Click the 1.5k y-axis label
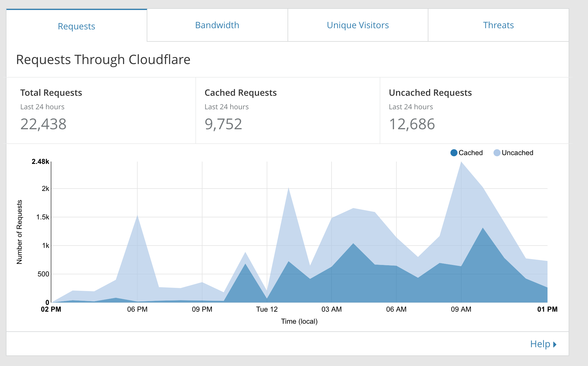This screenshot has height=366, width=588. pyautogui.click(x=43, y=217)
